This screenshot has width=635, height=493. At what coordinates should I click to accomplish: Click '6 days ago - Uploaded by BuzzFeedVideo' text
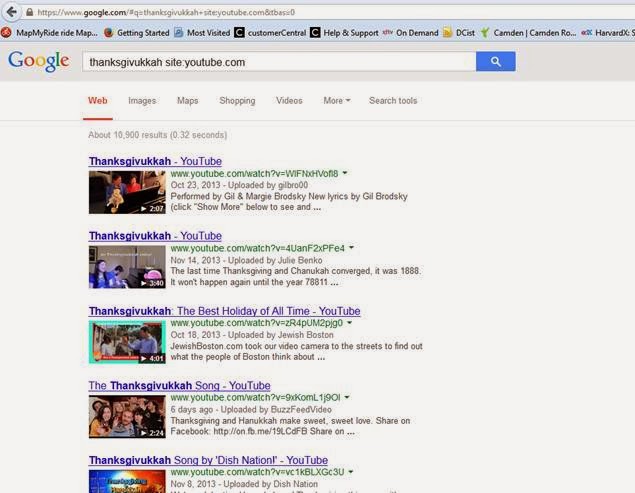point(251,410)
